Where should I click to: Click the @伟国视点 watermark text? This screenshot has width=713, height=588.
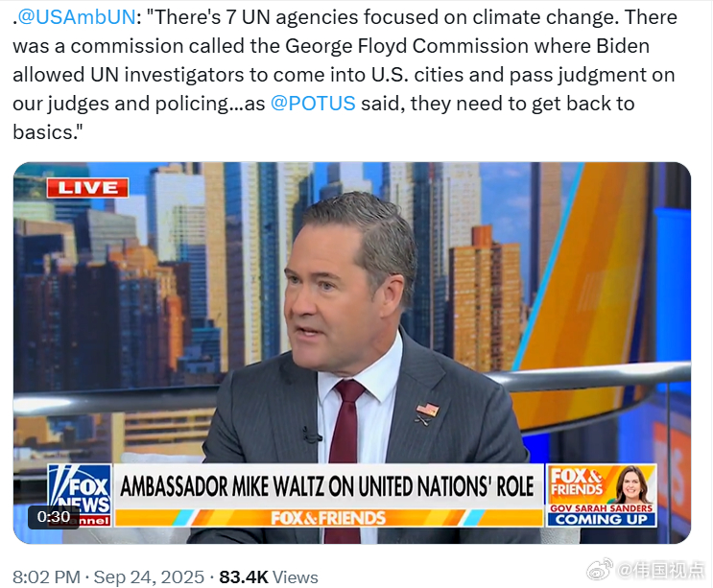pyautogui.click(x=660, y=570)
